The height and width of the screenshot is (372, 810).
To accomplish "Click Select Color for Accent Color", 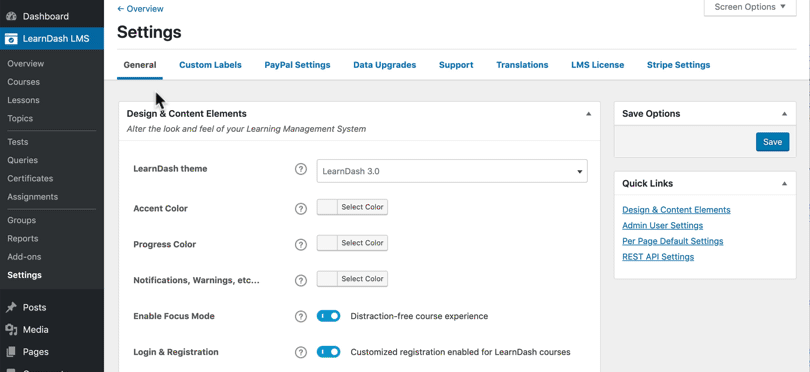I will pyautogui.click(x=362, y=207).
